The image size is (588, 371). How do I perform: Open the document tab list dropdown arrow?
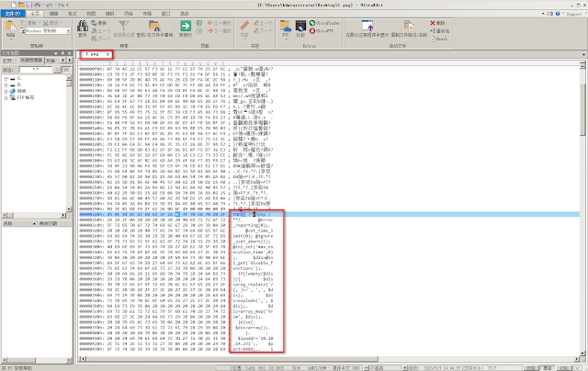(583, 55)
